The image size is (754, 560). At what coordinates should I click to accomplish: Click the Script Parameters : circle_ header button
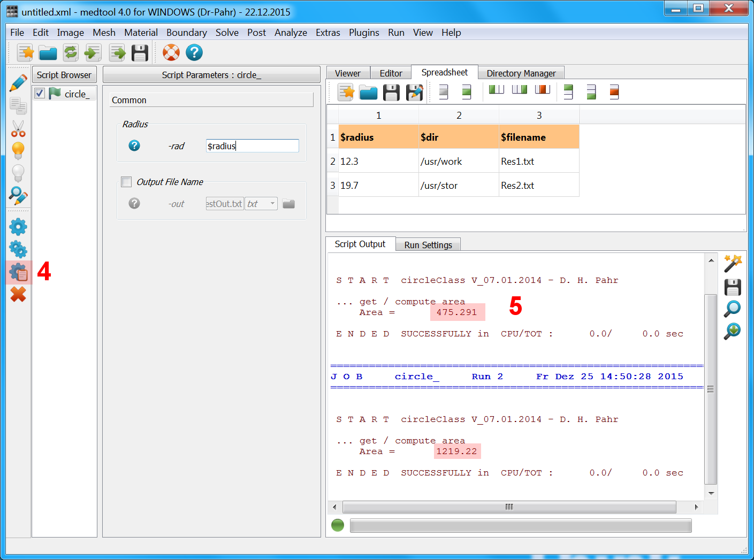point(211,75)
